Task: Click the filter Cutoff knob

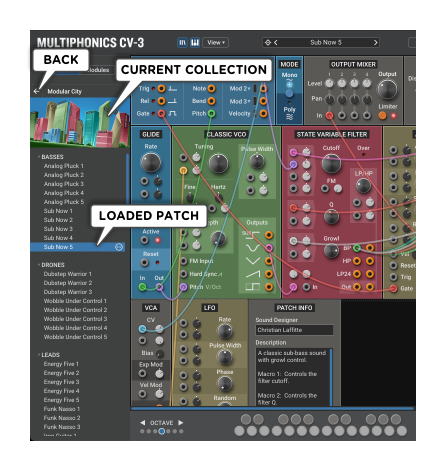Action: 331,164
